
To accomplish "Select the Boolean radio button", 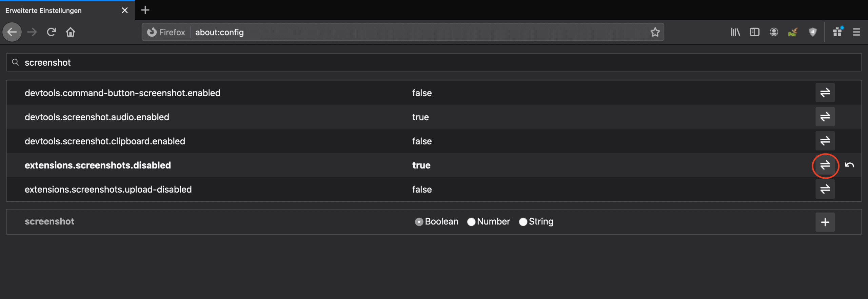I will click(419, 222).
